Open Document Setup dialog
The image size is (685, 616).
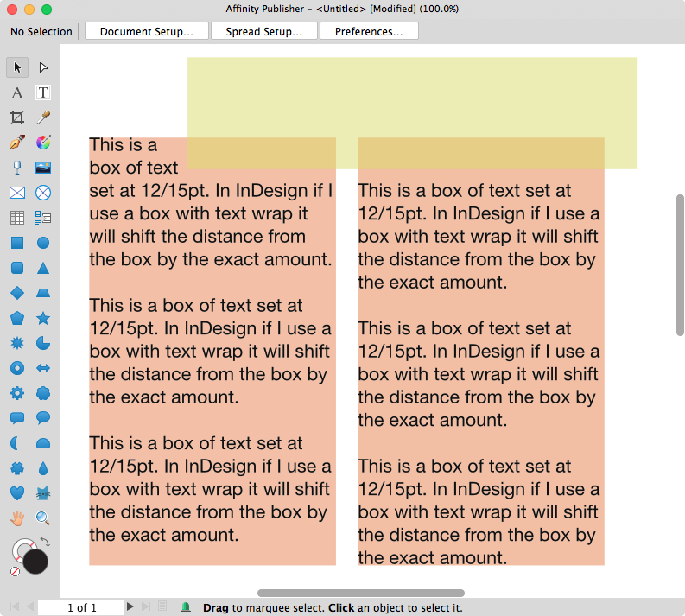tap(146, 32)
